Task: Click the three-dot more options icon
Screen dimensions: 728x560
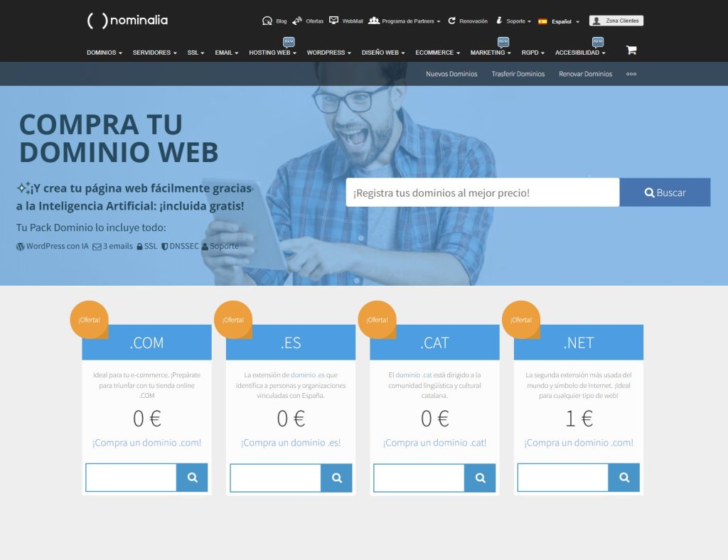Action: point(631,74)
